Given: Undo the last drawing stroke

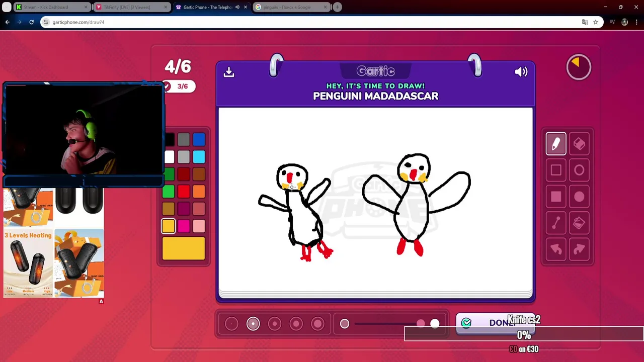Looking at the screenshot, I should [556, 249].
